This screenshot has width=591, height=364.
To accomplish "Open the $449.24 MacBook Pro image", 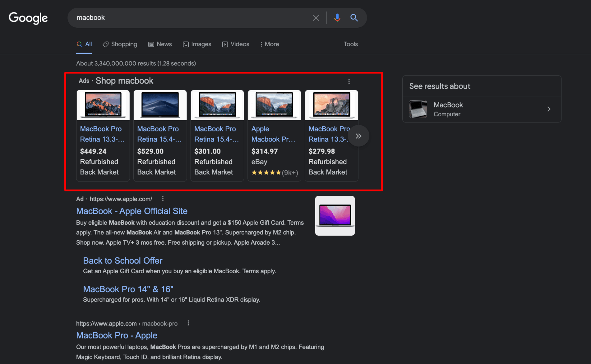I will [x=103, y=105].
